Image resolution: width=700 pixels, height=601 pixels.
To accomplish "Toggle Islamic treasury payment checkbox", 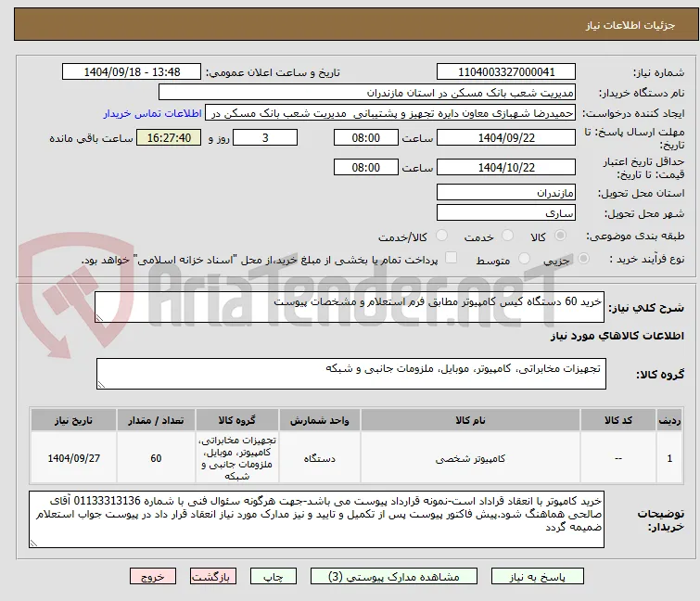I will coord(452,258).
